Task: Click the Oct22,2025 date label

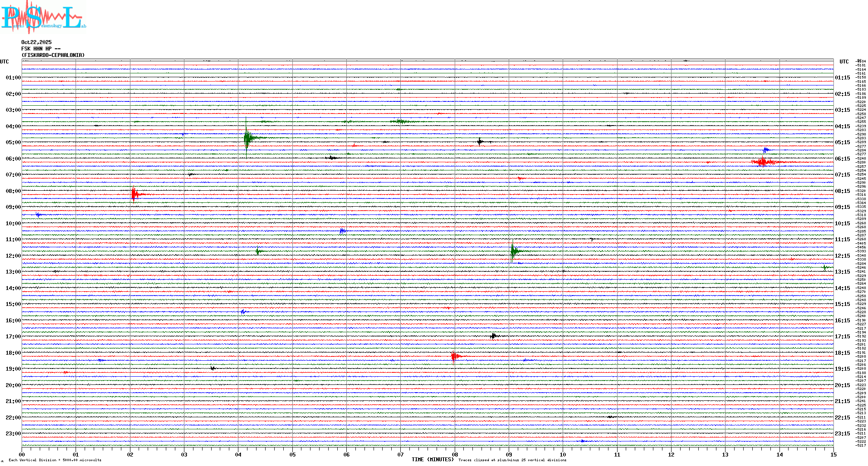Action: click(x=36, y=42)
